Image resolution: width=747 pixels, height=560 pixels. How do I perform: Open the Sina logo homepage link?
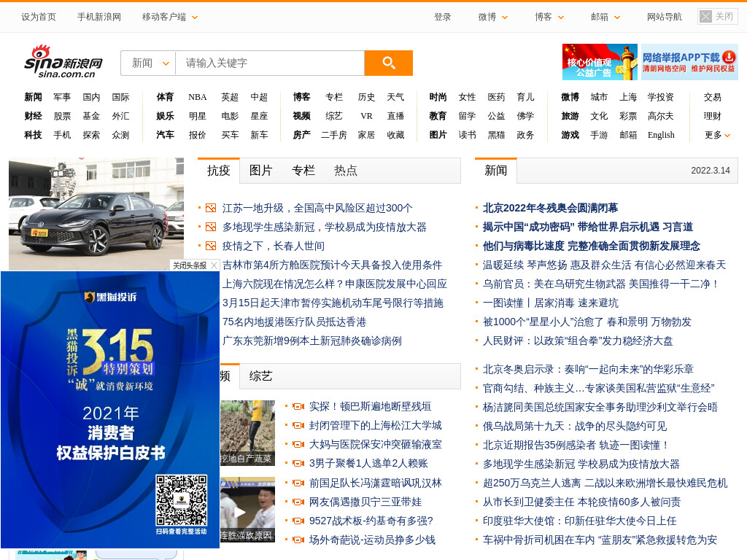(63, 62)
